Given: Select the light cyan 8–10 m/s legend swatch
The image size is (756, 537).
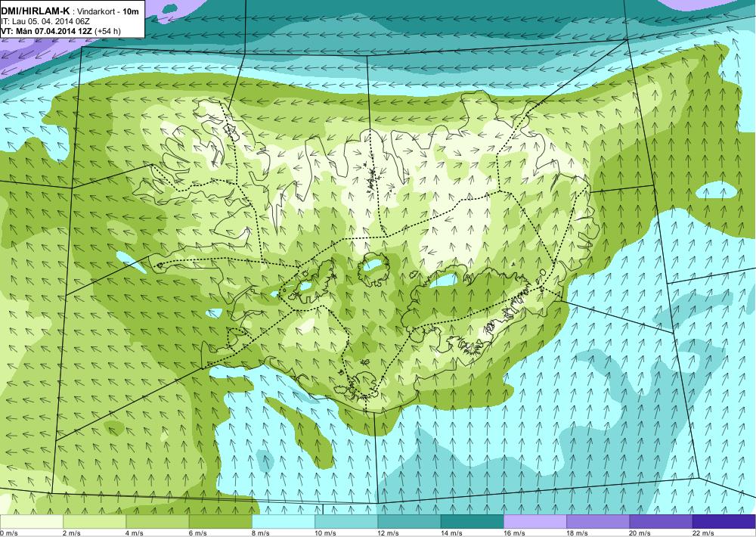Looking at the screenshot, I should click(283, 522).
